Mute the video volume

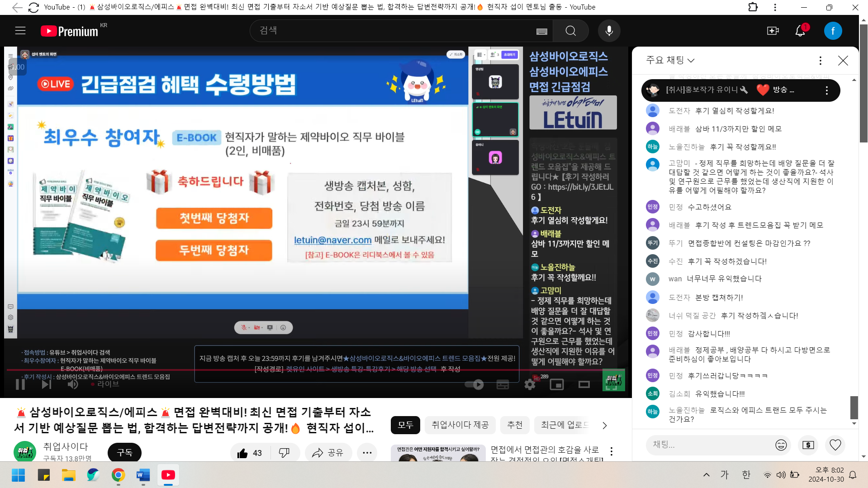(72, 384)
